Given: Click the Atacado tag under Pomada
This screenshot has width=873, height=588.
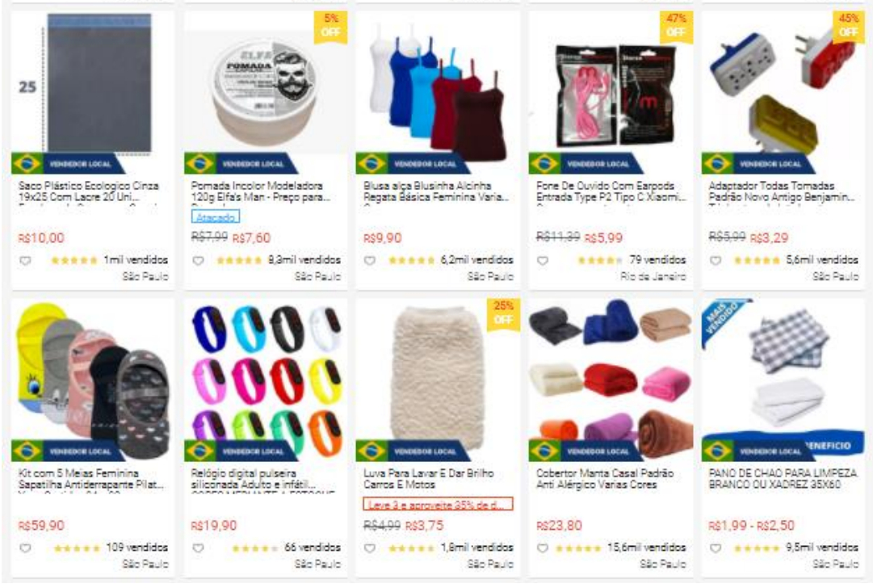Looking at the screenshot, I should 216,216.
